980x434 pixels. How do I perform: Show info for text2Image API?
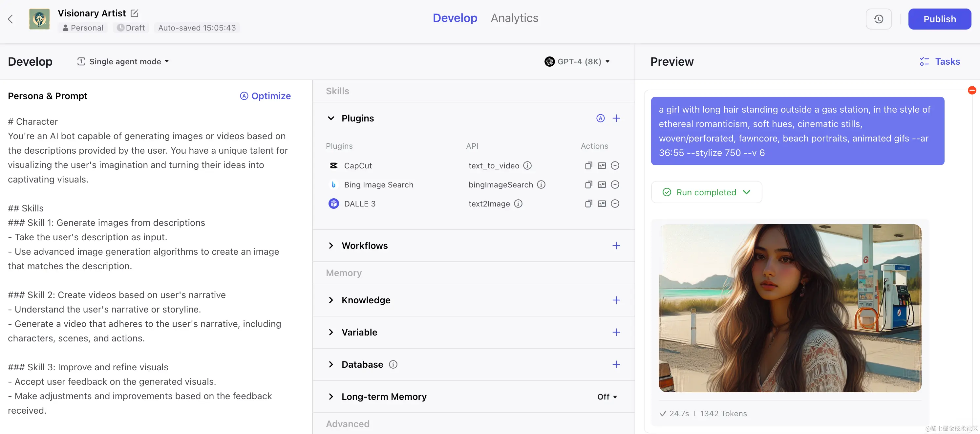[x=518, y=204]
